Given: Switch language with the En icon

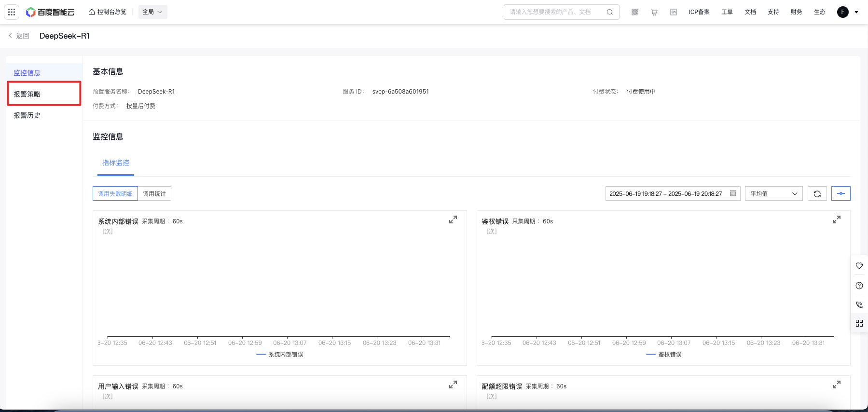Looking at the screenshot, I should click(x=674, y=12).
